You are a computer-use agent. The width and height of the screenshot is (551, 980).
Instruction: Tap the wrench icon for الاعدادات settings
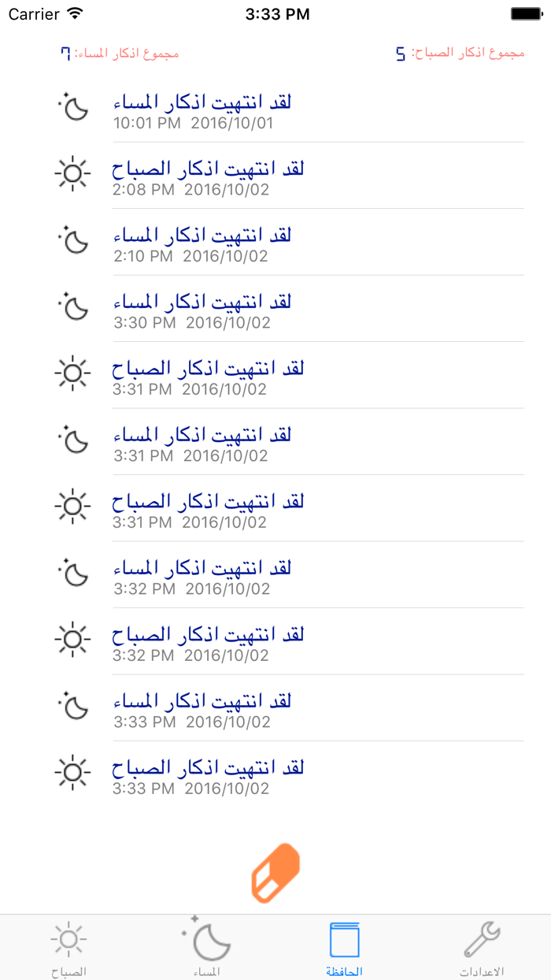click(482, 937)
